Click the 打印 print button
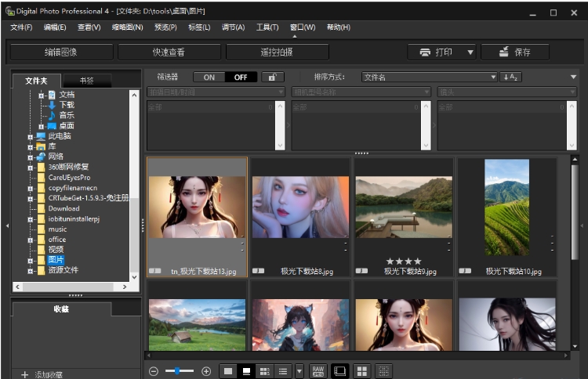Image resolution: width=588 pixels, height=379 pixels. click(x=437, y=52)
